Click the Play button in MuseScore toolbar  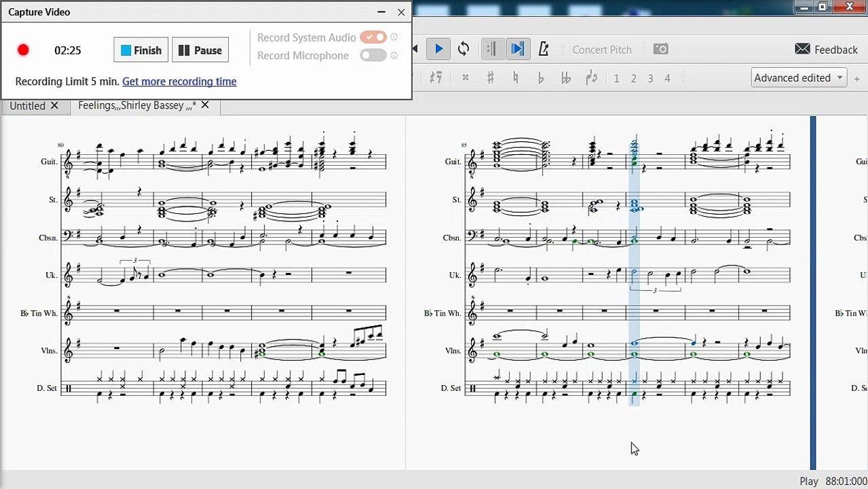coord(438,49)
